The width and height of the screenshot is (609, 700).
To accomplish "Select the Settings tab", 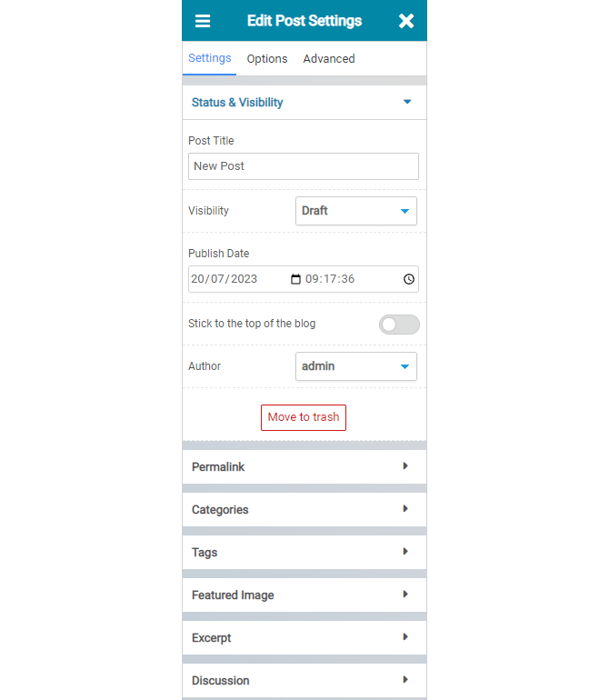I will (x=210, y=58).
